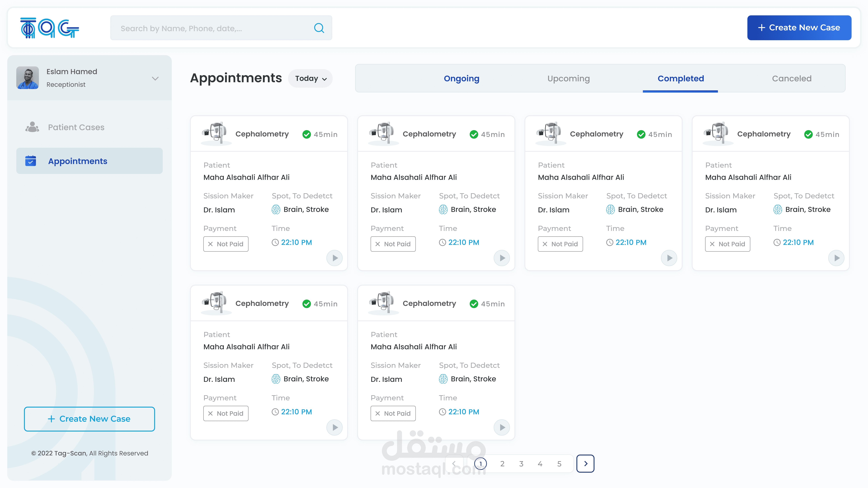Click blue Create New Case top button
This screenshot has height=488, width=868.
pyautogui.click(x=799, y=28)
